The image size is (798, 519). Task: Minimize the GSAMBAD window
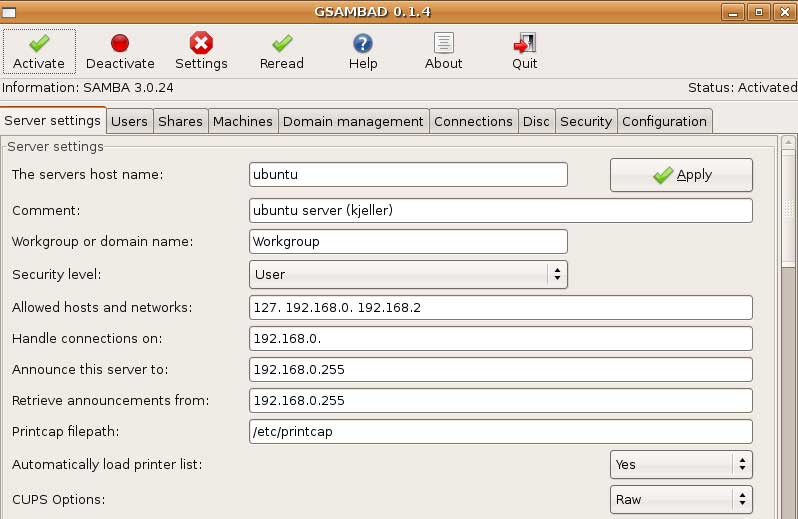pyautogui.click(x=733, y=12)
